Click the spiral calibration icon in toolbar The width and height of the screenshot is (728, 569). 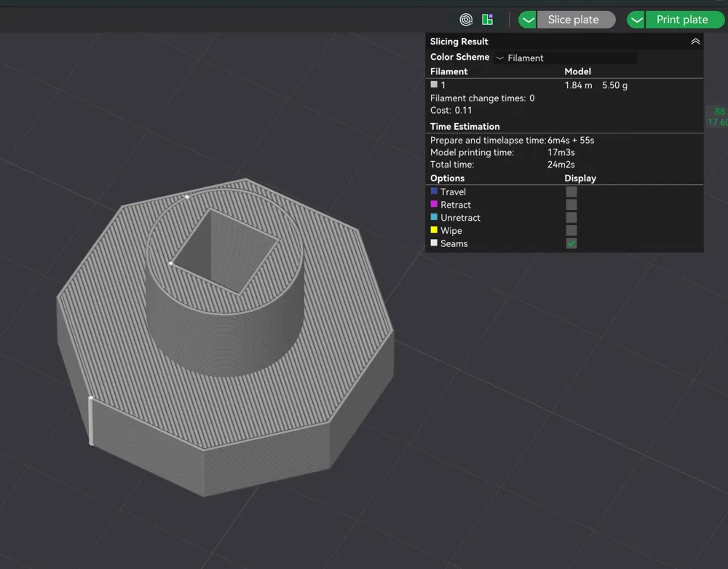466,20
